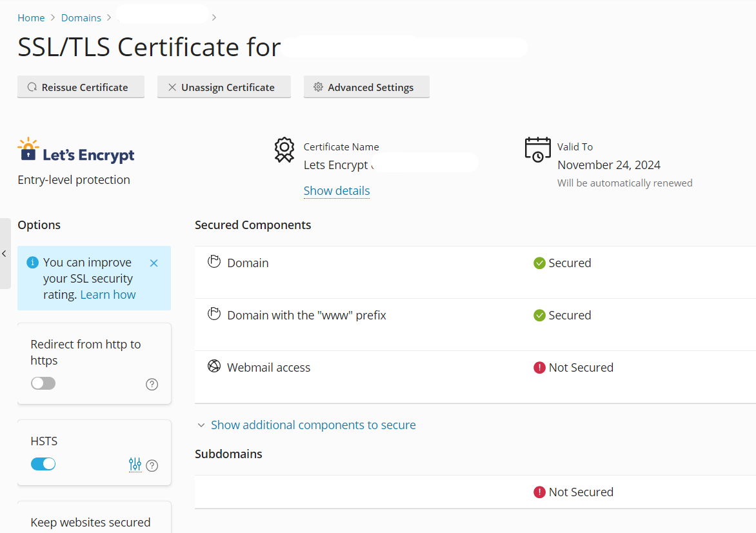The height and width of the screenshot is (533, 756).
Task: Disable the HSTS toggle
Action: [x=43, y=463]
